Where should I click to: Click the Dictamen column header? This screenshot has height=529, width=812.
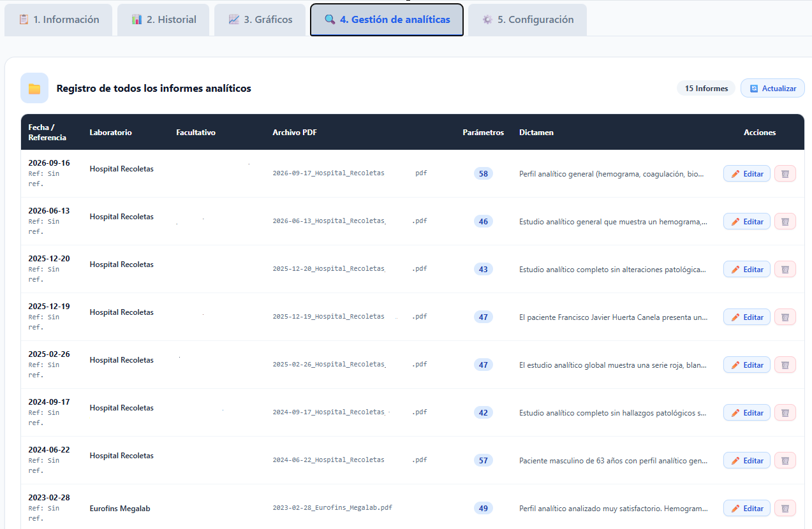(x=536, y=133)
